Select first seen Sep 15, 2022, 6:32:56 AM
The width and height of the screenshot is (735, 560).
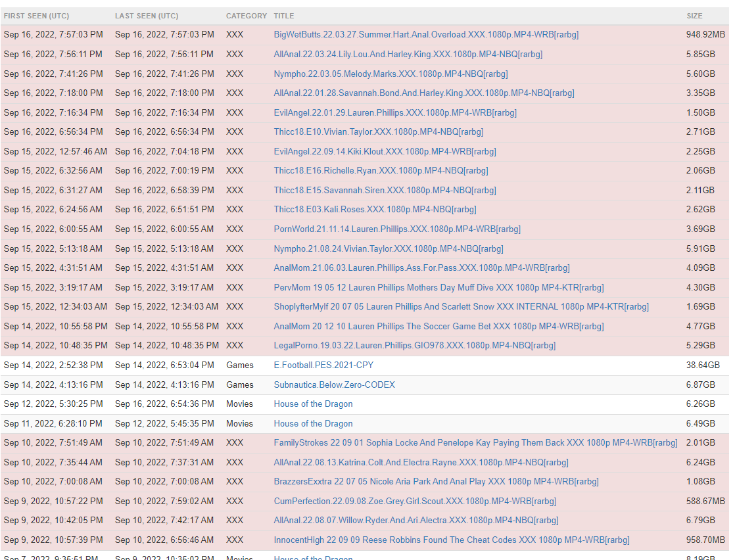[x=53, y=171]
